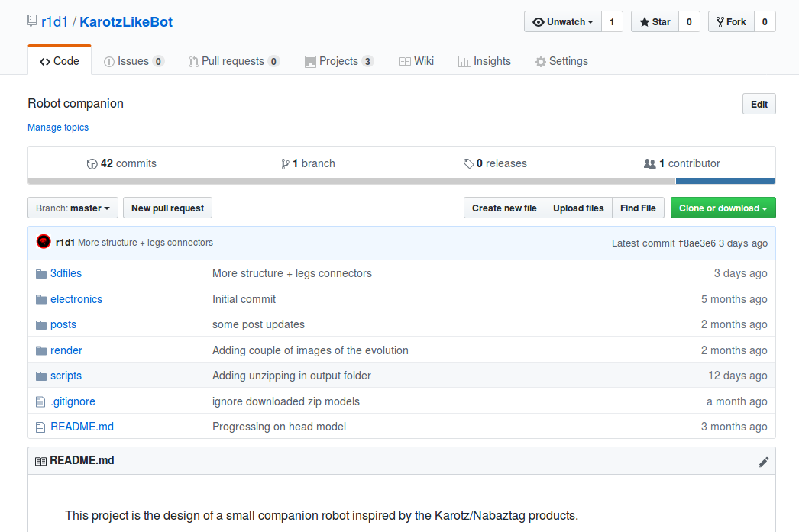
Task: Fork the repository
Action: tap(731, 22)
